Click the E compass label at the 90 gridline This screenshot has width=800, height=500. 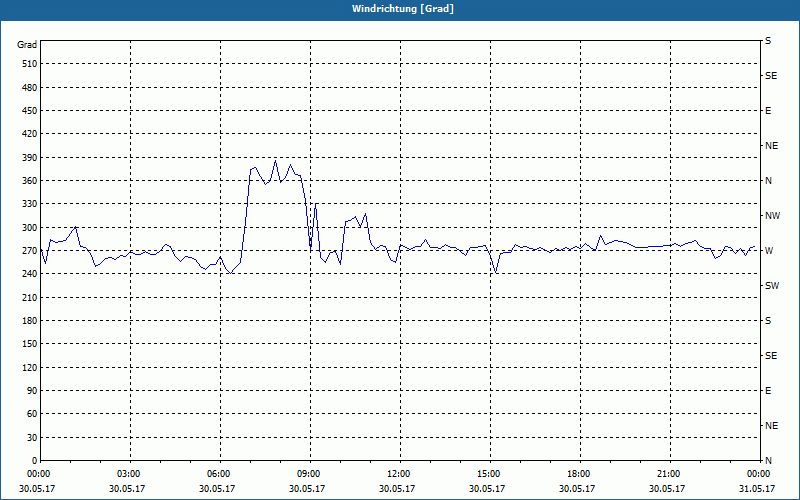pos(768,391)
